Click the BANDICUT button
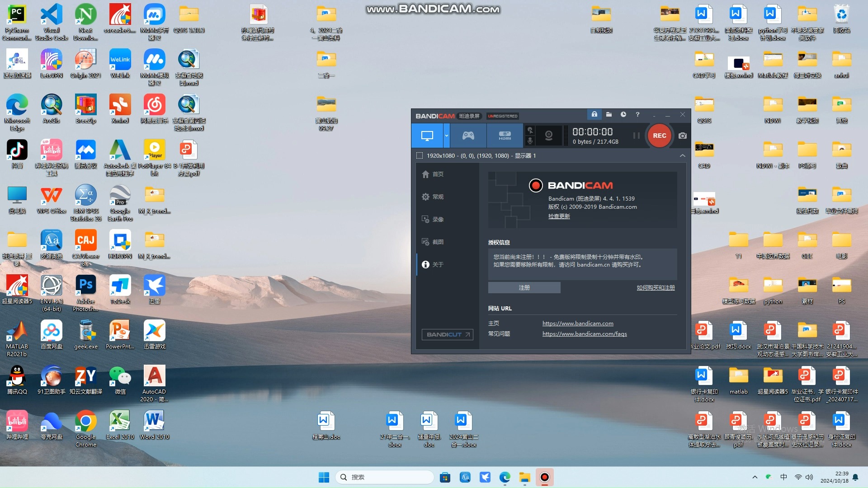This screenshot has width=868, height=488. (x=447, y=334)
